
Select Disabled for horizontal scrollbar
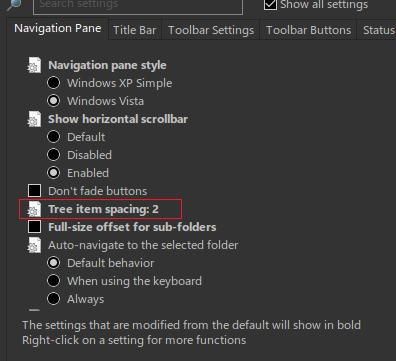[54, 155]
